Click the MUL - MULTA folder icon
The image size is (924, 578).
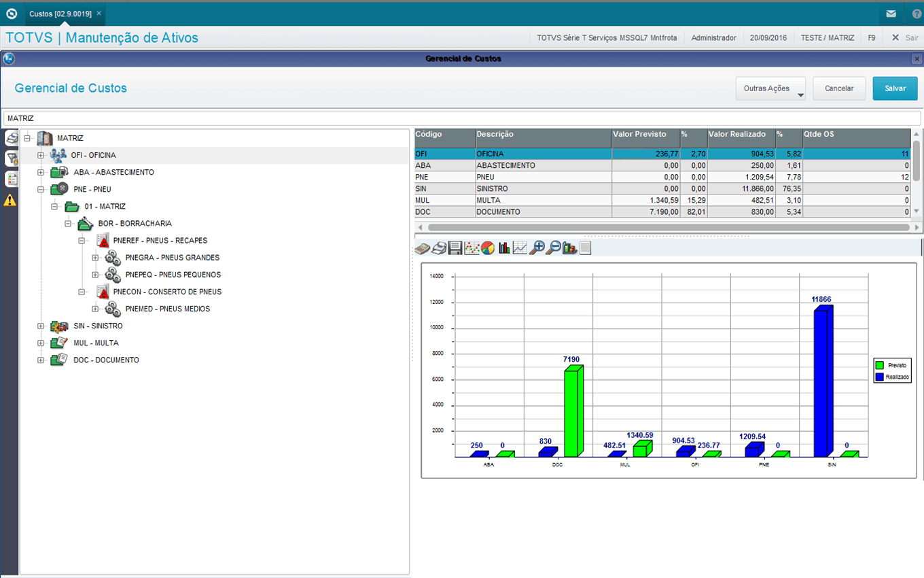58,343
